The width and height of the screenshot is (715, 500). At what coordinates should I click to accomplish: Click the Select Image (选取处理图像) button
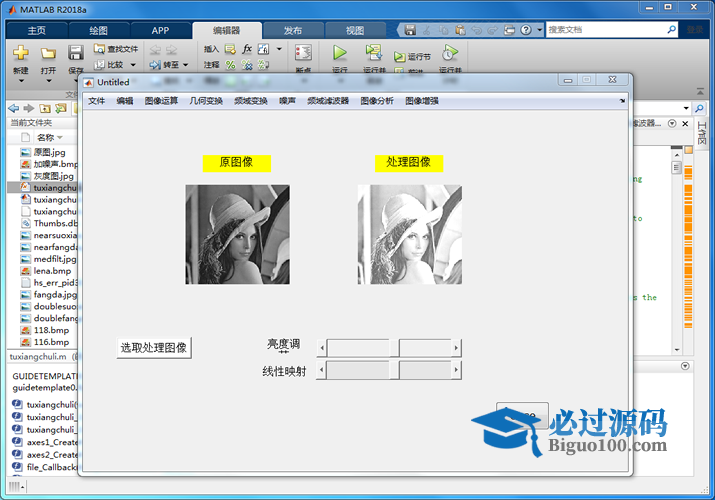154,348
